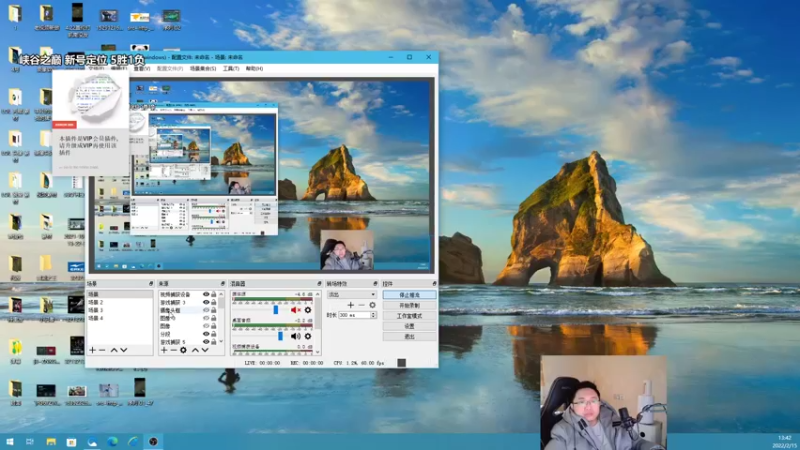Remove the selected source with the Sources minus icon
Viewport: 800px width, 450px height.
(173, 350)
